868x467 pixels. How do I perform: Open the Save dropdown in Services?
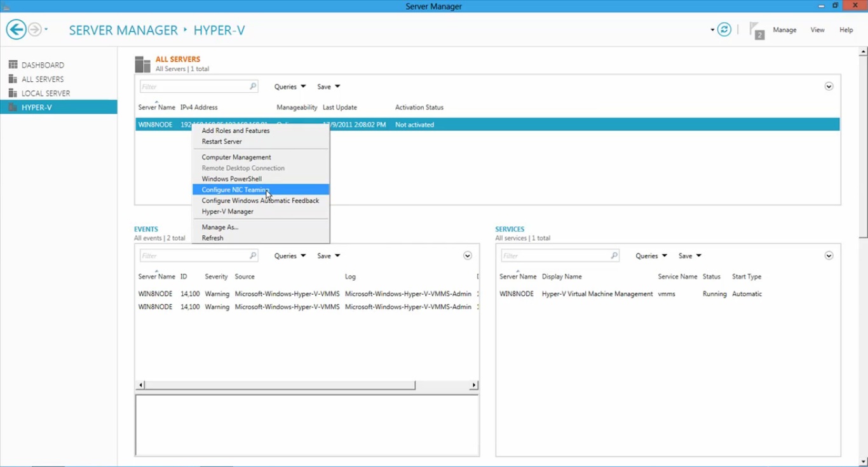click(x=690, y=255)
